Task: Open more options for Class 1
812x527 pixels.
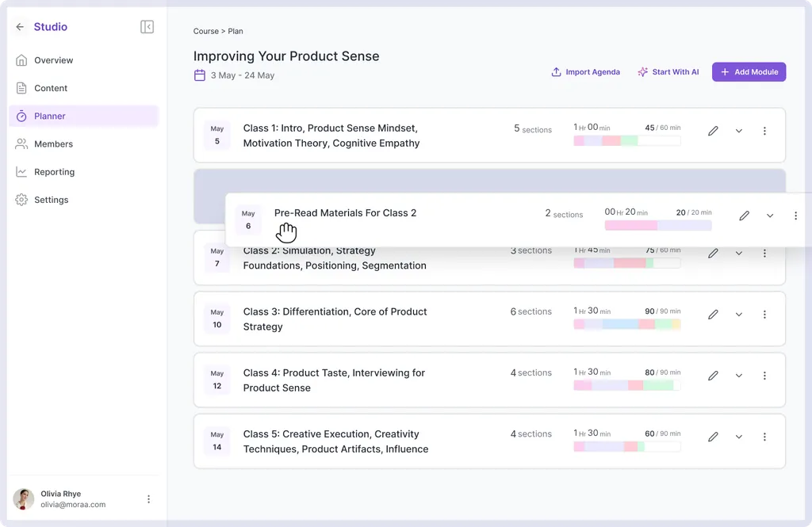Action: tap(764, 131)
